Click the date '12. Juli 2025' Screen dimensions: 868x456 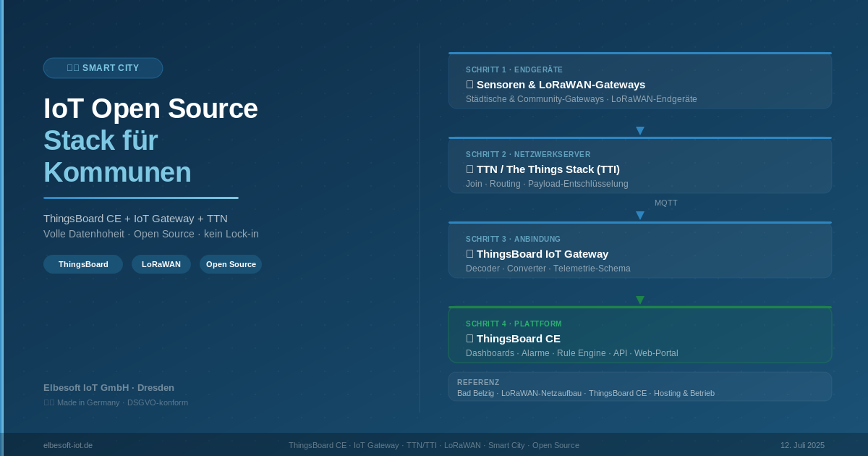[x=802, y=445]
